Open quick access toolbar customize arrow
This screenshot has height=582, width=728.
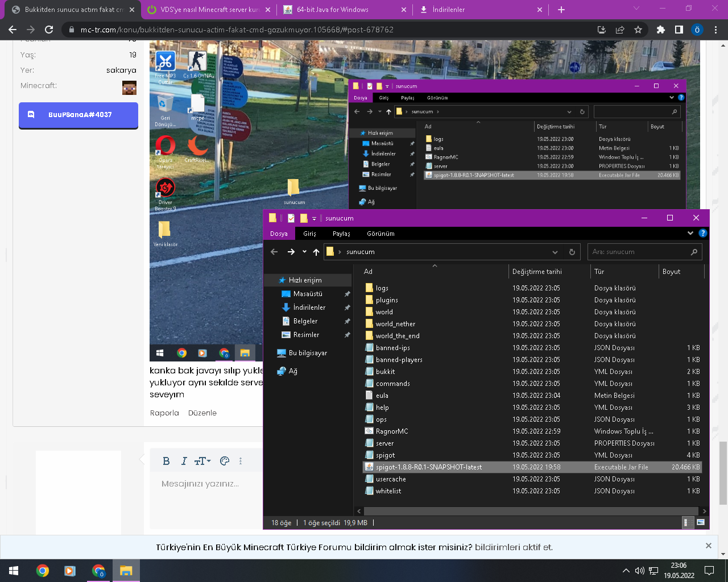(x=314, y=218)
